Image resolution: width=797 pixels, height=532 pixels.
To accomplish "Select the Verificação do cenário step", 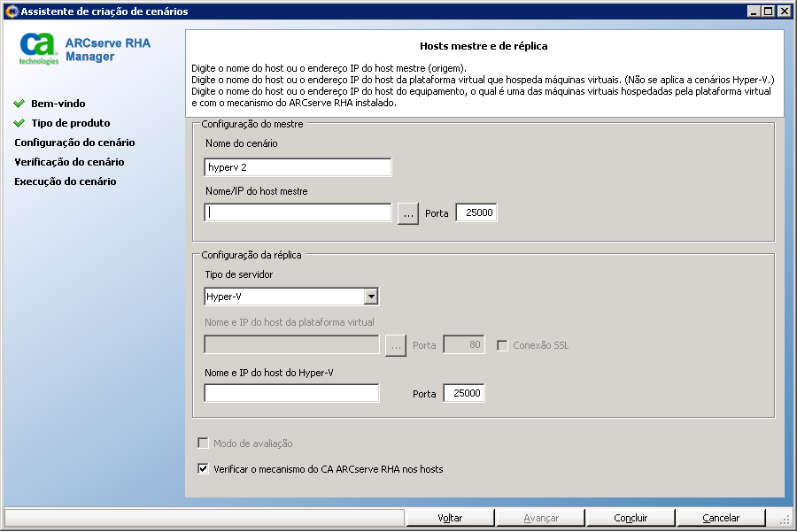I will click(x=69, y=162).
